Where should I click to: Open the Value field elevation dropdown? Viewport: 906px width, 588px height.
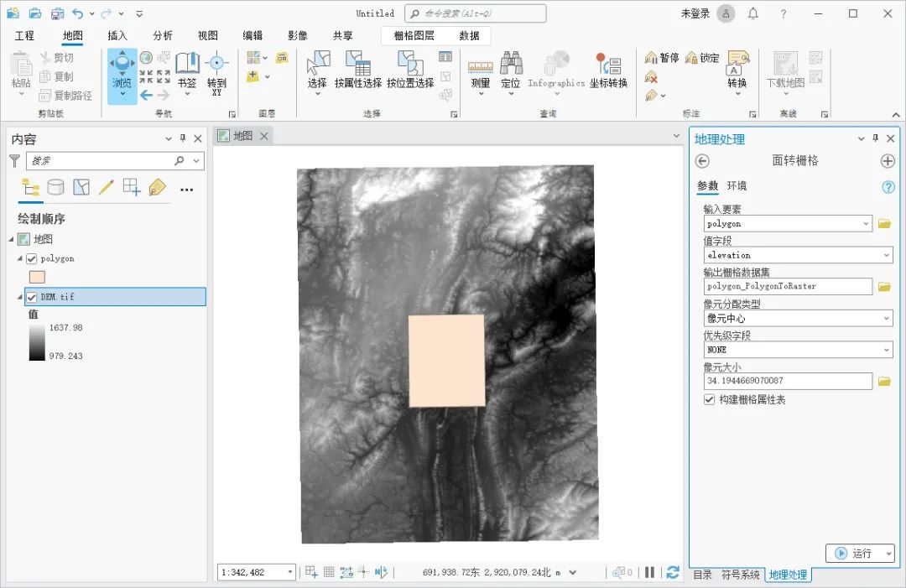[x=887, y=255]
